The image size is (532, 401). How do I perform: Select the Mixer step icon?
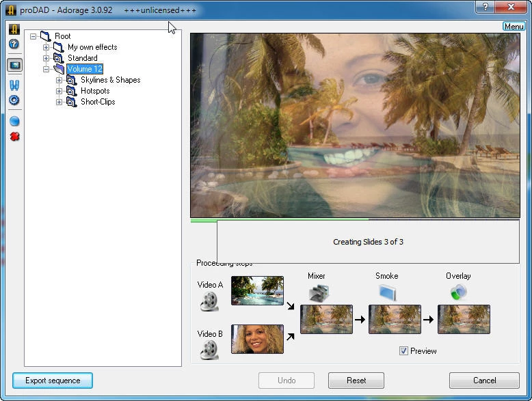(317, 293)
